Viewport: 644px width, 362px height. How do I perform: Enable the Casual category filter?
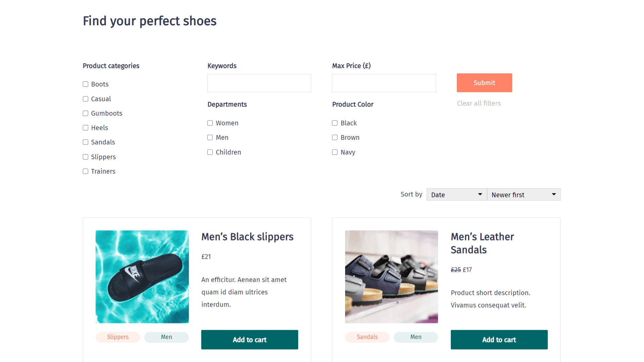[85, 99]
